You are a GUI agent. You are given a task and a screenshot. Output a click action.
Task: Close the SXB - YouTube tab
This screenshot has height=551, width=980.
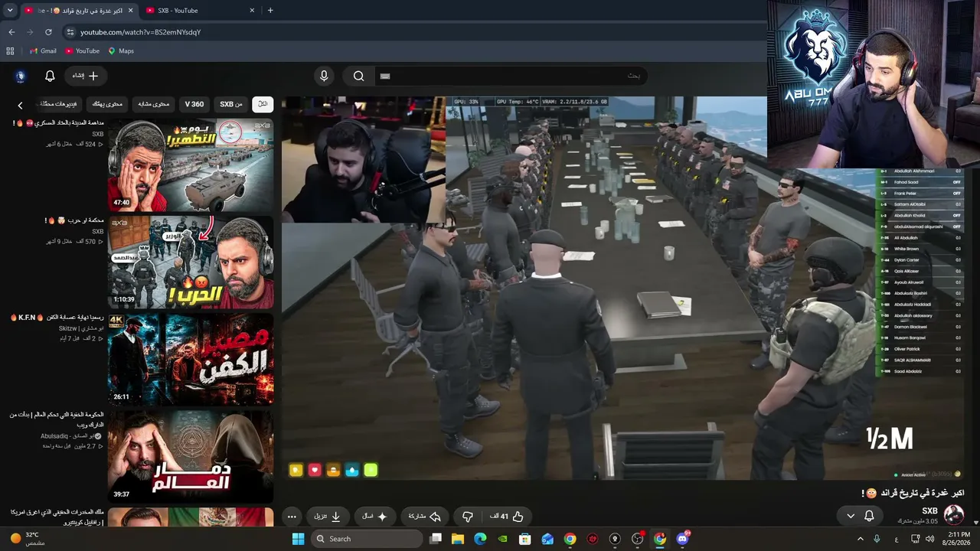[x=252, y=11]
